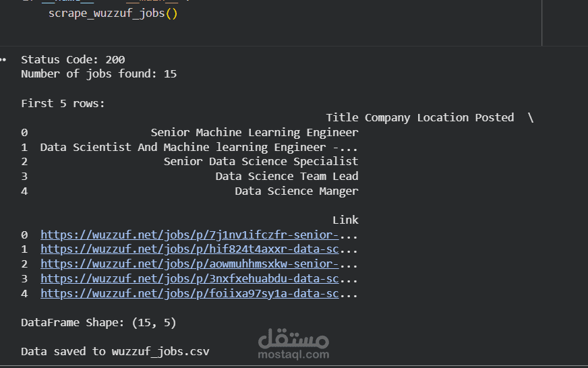This screenshot has width=588, height=368.
Task: Click the Posted column header
Action: 494,118
